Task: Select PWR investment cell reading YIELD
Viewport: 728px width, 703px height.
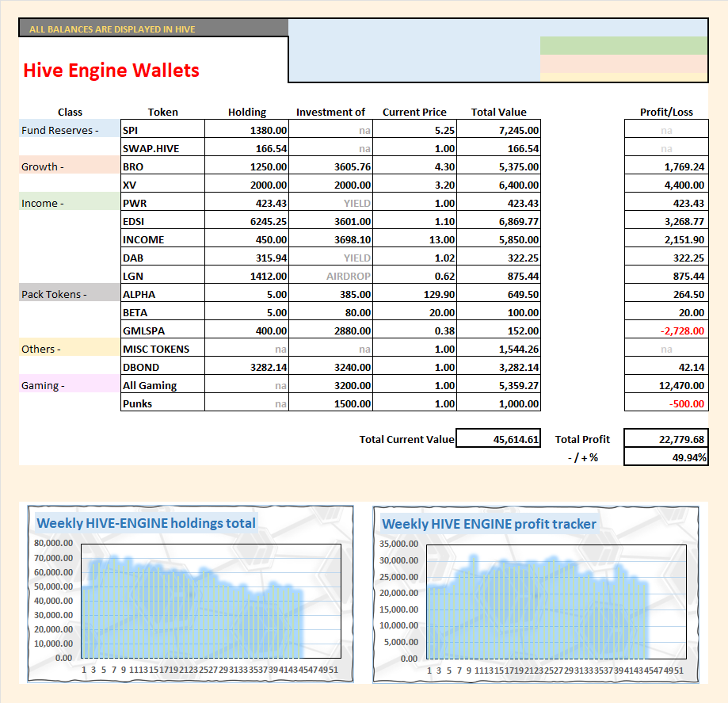Action: [330, 201]
